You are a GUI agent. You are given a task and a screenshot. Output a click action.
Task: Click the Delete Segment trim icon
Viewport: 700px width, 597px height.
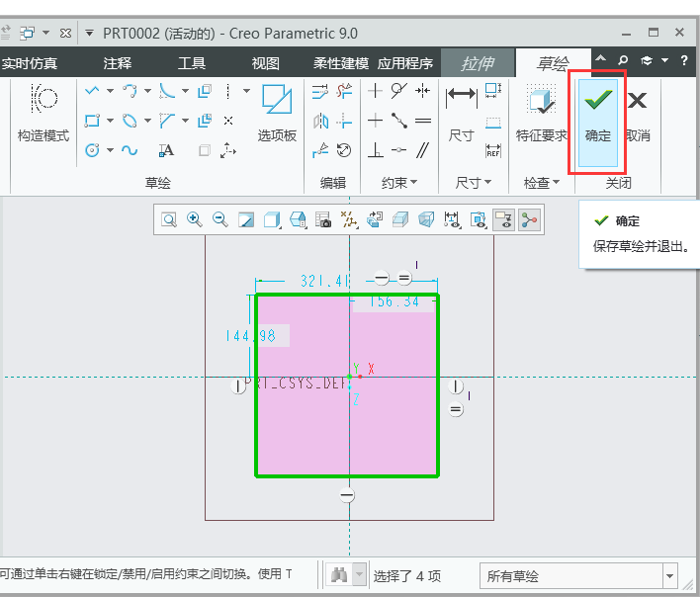point(344,91)
